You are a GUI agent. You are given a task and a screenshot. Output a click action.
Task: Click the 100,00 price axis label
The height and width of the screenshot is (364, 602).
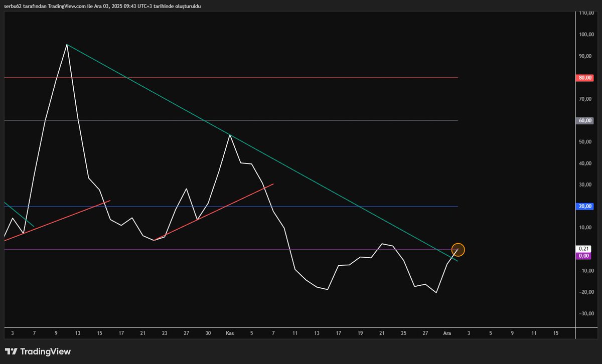coord(585,35)
